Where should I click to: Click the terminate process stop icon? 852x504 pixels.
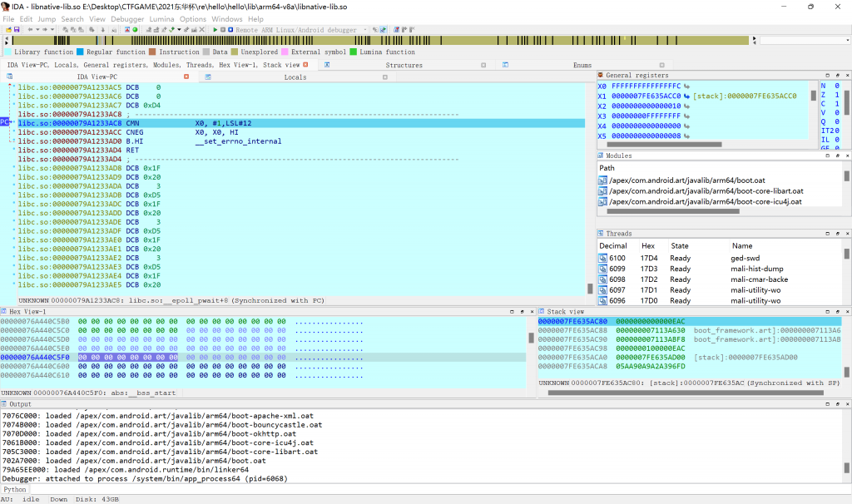[x=230, y=30]
